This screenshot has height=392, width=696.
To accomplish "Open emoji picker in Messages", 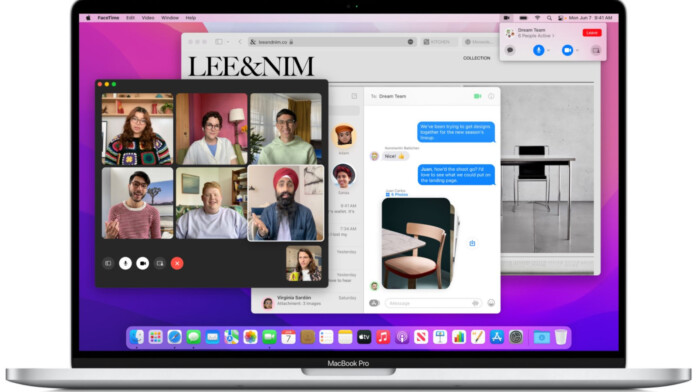I will point(491,303).
